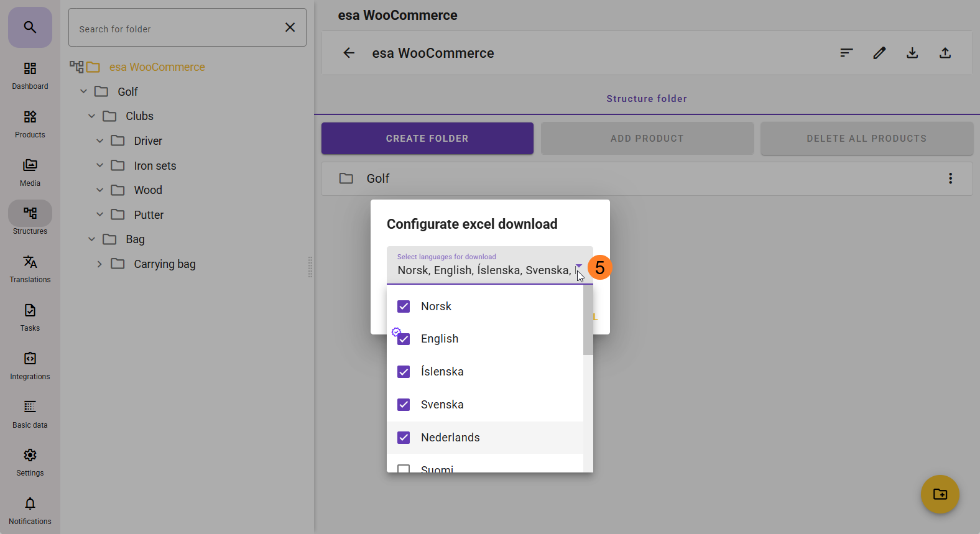Click the DELETE ALL PRODUCTS button
Screen dimensions: 980x534
tap(866, 139)
